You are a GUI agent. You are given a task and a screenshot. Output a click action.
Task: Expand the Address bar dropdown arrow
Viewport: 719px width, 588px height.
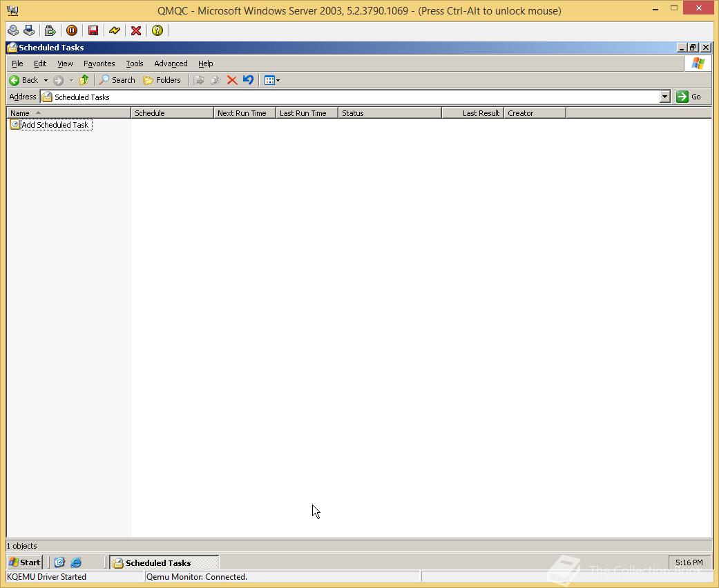(665, 97)
